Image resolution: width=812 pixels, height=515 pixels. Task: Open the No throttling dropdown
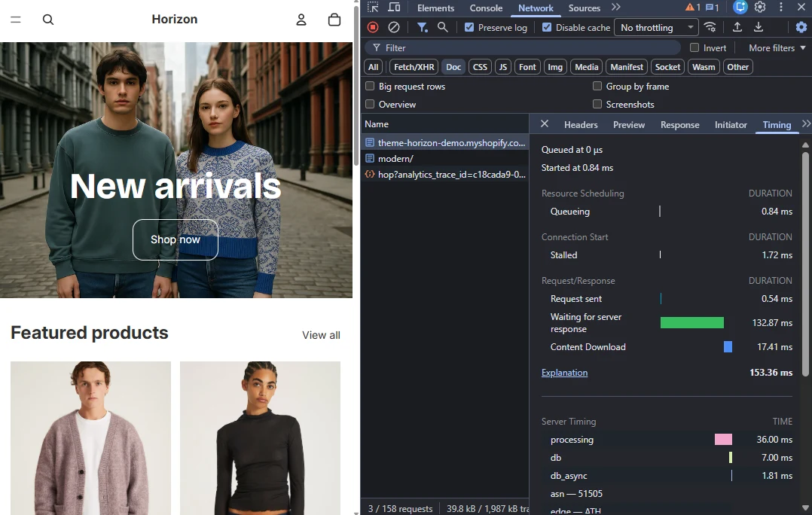pyautogui.click(x=656, y=27)
